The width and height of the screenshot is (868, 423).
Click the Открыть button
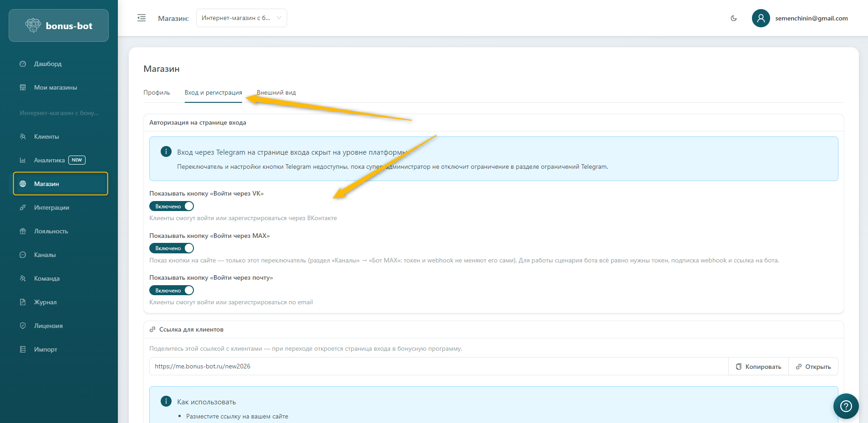tap(813, 367)
